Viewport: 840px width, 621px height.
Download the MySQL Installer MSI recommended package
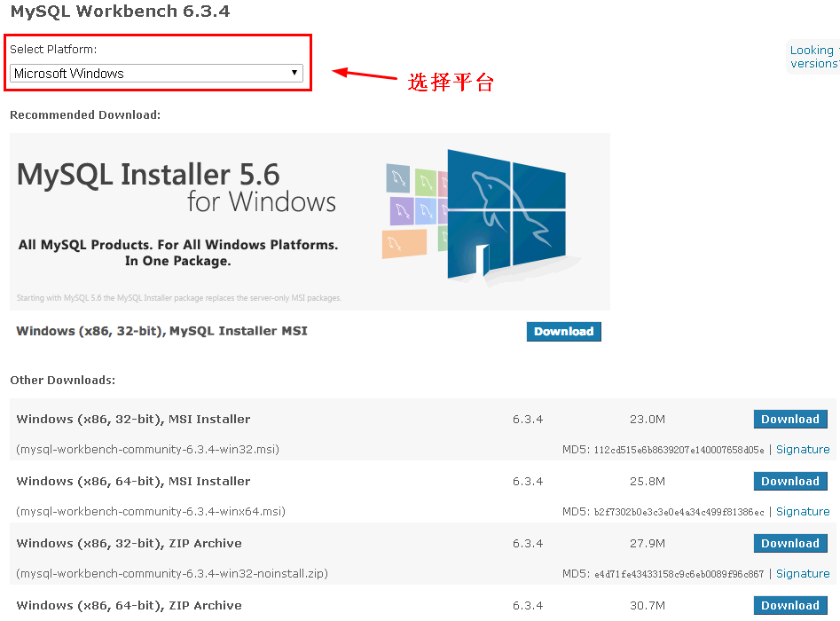(x=563, y=332)
